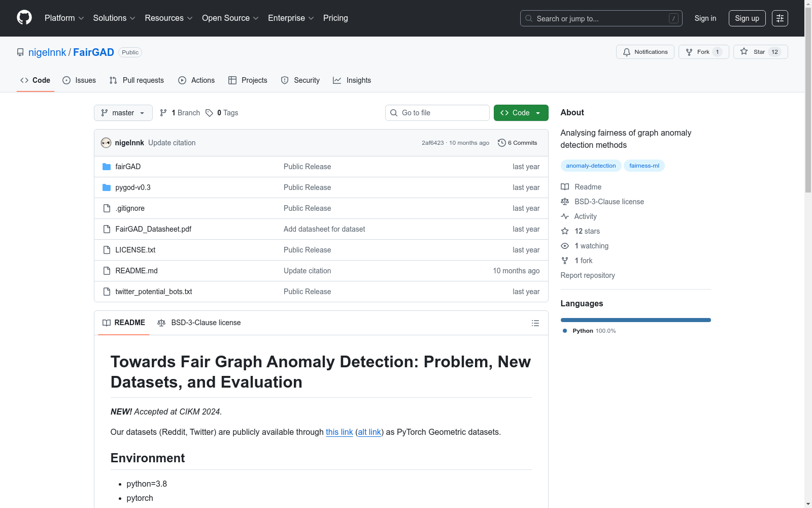Click the clock history icon for commits
The width and height of the screenshot is (812, 508).
502,143
